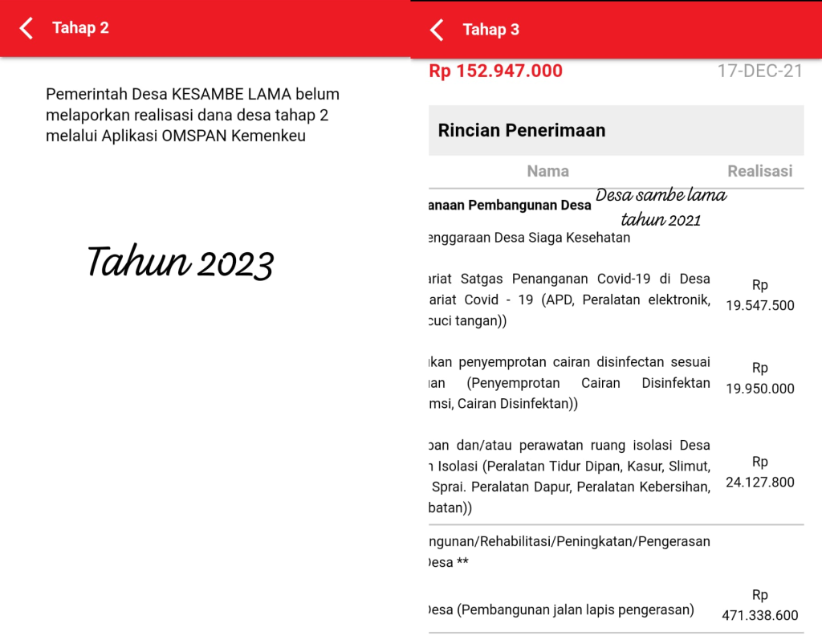The height and width of the screenshot is (644, 822).
Task: Click the Rp 19.950.000 realisasi amount
Action: click(x=759, y=378)
